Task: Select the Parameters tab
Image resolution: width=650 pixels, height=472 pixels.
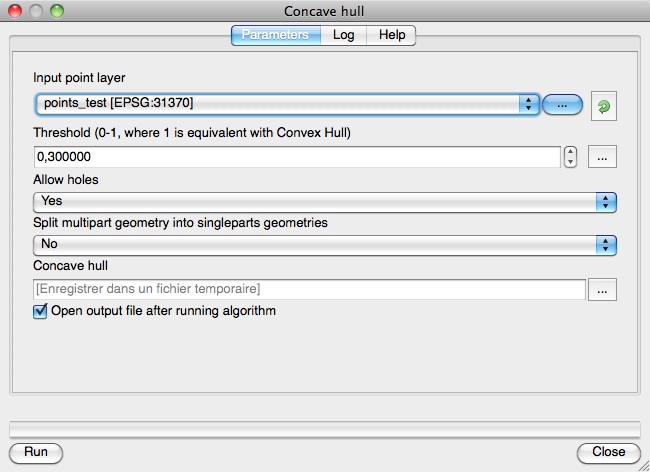Action: (276, 35)
